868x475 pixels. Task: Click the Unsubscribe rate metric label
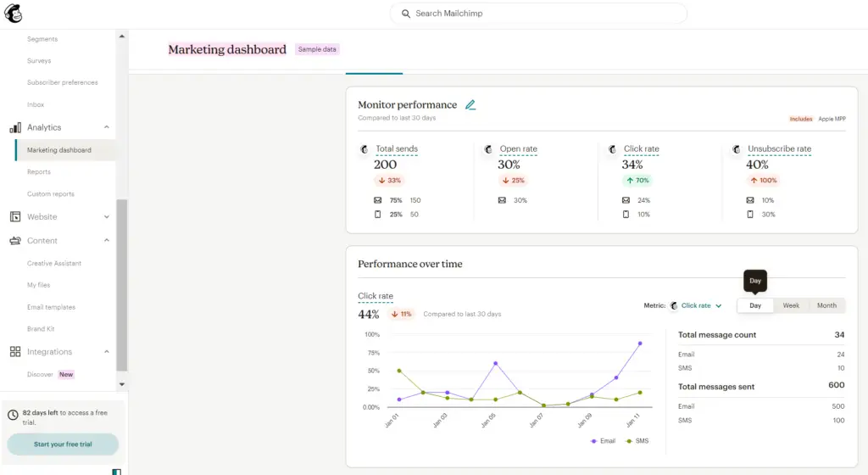[780, 149]
